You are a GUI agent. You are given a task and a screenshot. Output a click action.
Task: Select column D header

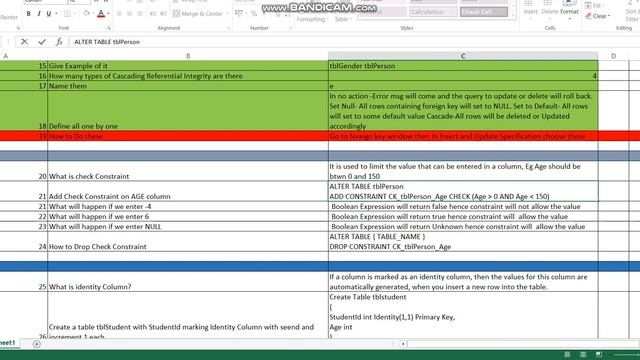tap(613, 56)
